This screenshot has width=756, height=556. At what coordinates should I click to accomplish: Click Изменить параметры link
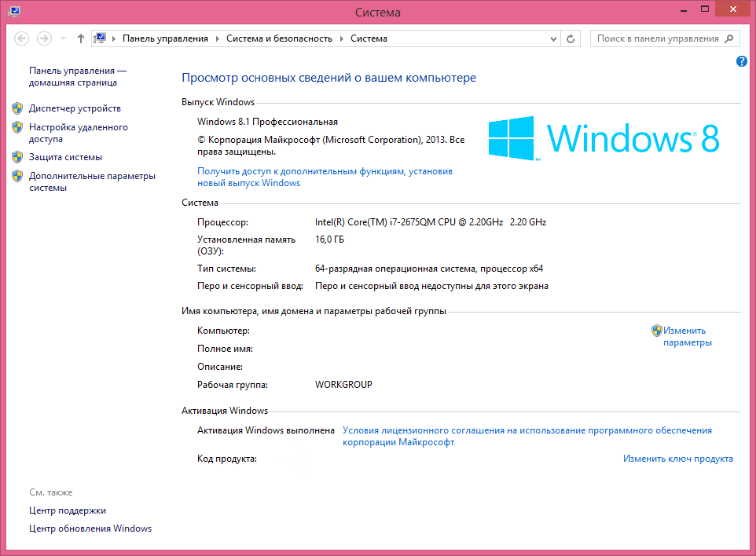click(x=687, y=336)
